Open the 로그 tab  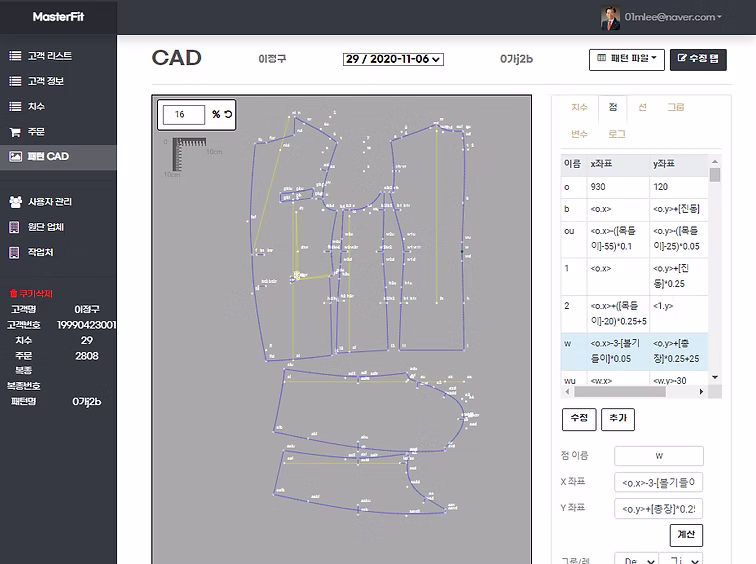(617, 133)
